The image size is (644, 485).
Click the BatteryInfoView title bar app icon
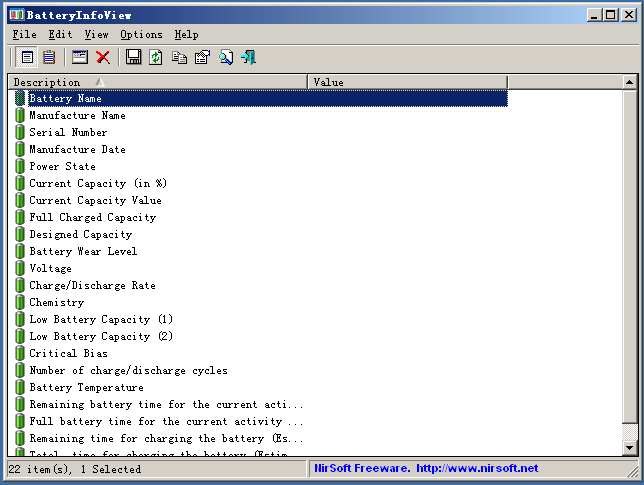17,15
